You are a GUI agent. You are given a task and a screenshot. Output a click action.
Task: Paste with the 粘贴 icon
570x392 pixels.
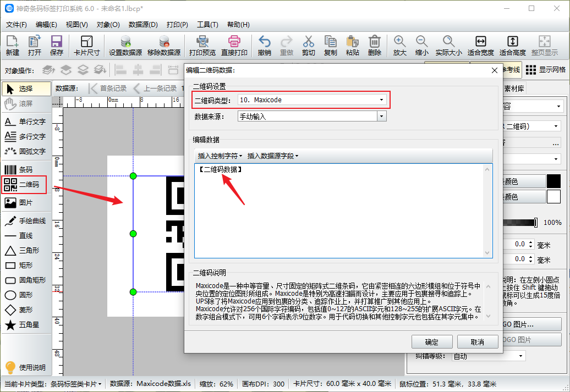[352, 46]
